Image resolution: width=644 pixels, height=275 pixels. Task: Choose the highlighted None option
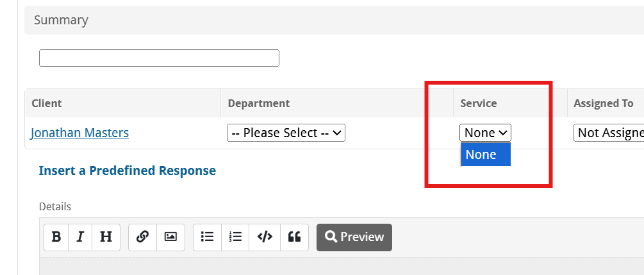[x=486, y=154]
